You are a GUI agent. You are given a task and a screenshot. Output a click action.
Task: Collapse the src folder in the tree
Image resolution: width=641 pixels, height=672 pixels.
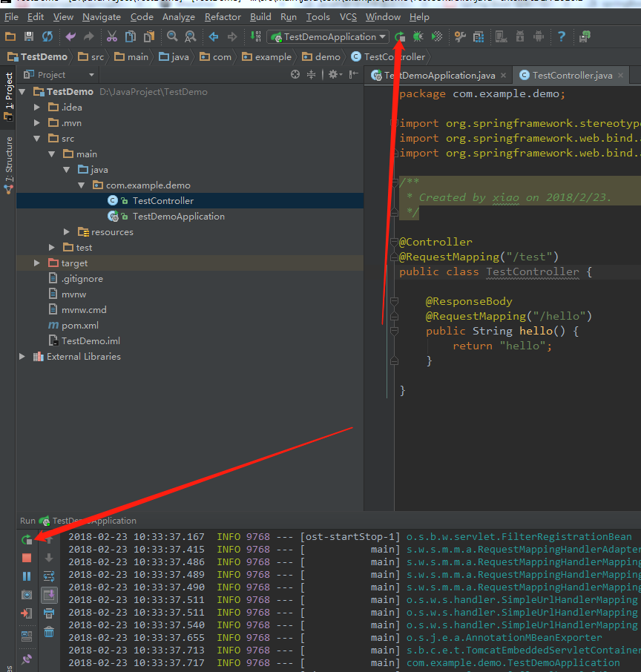pyautogui.click(x=37, y=139)
